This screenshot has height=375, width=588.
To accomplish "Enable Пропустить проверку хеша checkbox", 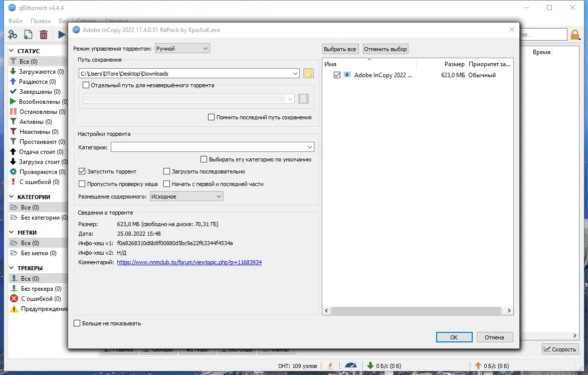I will [x=82, y=184].
